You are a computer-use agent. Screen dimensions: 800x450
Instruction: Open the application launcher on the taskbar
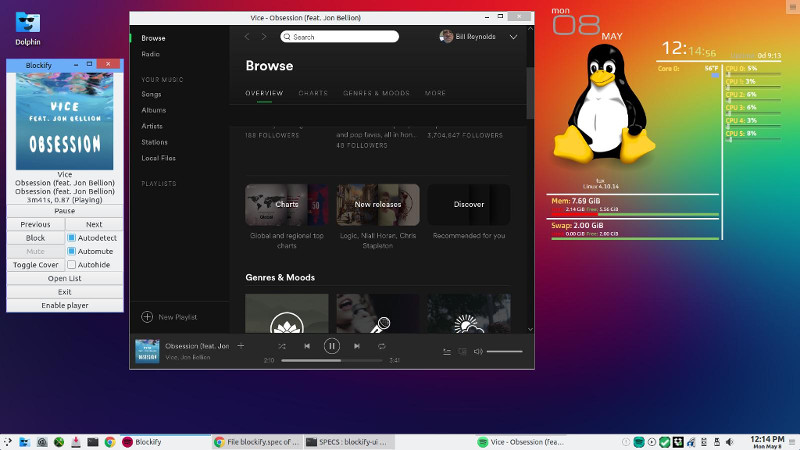pyautogui.click(x=7, y=442)
